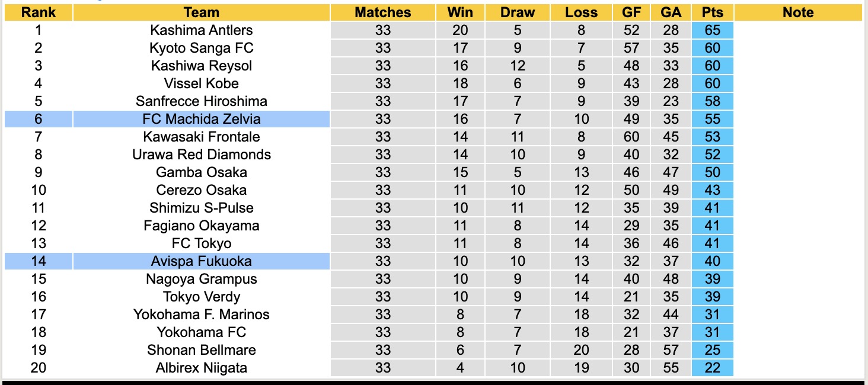Click the Yokohama F. Marinos team name
The width and height of the screenshot is (868, 385).
pyautogui.click(x=202, y=315)
